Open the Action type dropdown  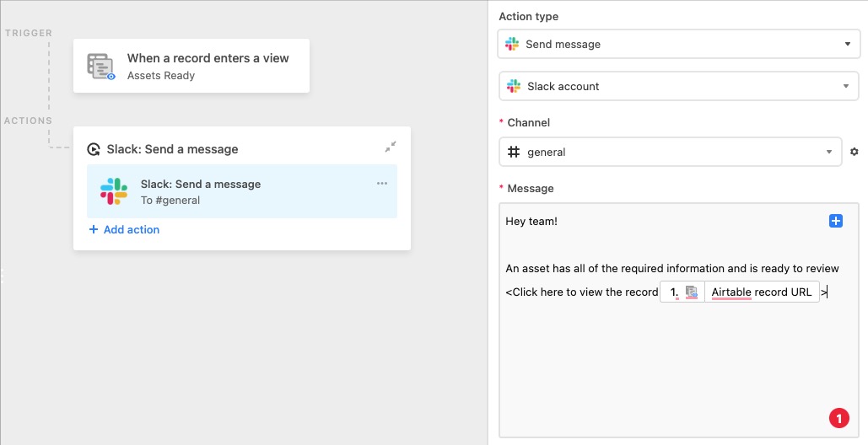pyautogui.click(x=679, y=44)
